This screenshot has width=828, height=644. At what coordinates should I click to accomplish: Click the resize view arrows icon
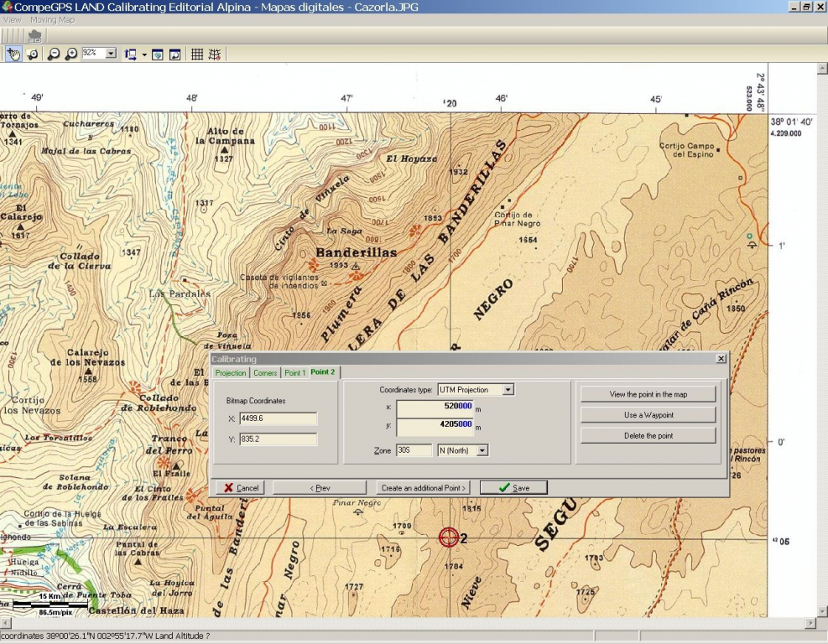click(130, 54)
